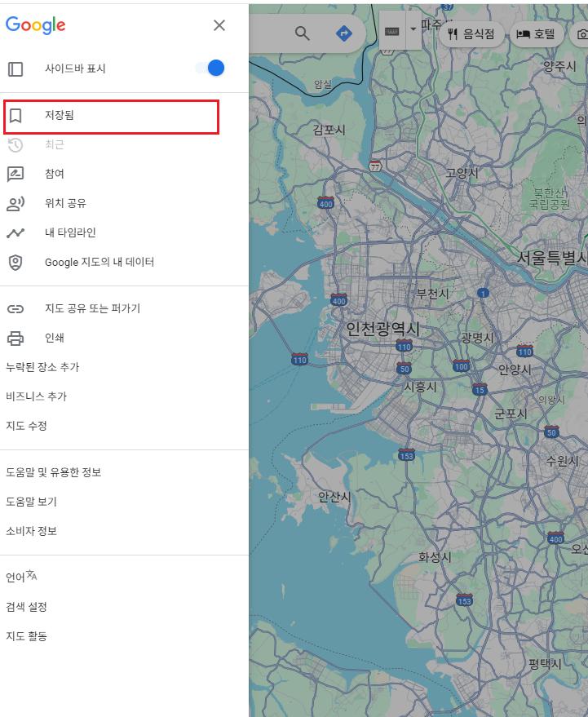The image size is (588, 717).
Task: Click the keyboard input tool icon
Action: click(x=391, y=31)
